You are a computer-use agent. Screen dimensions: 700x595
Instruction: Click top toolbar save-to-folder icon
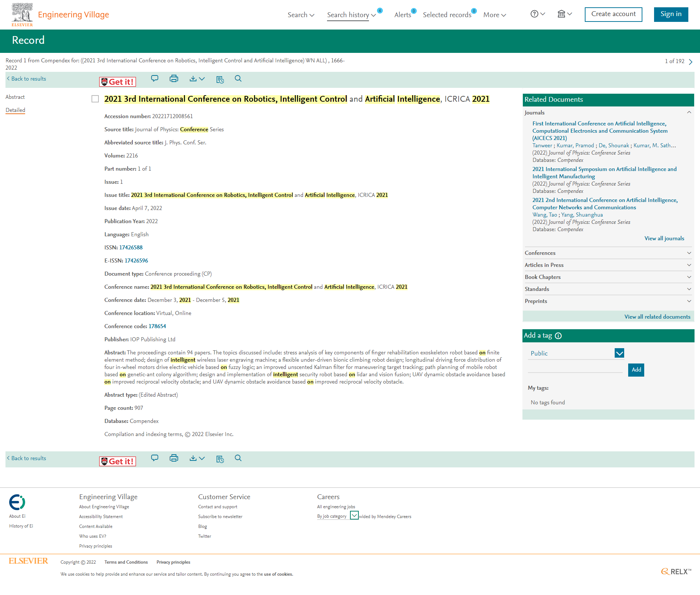tap(220, 79)
